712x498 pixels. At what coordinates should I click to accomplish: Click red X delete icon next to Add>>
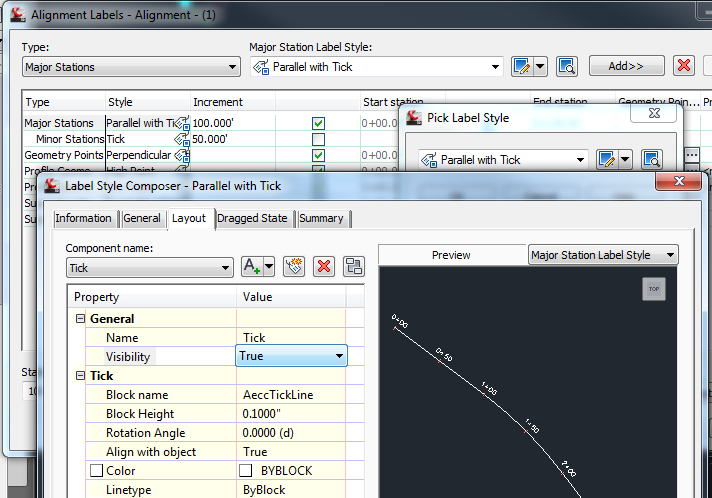coord(684,66)
